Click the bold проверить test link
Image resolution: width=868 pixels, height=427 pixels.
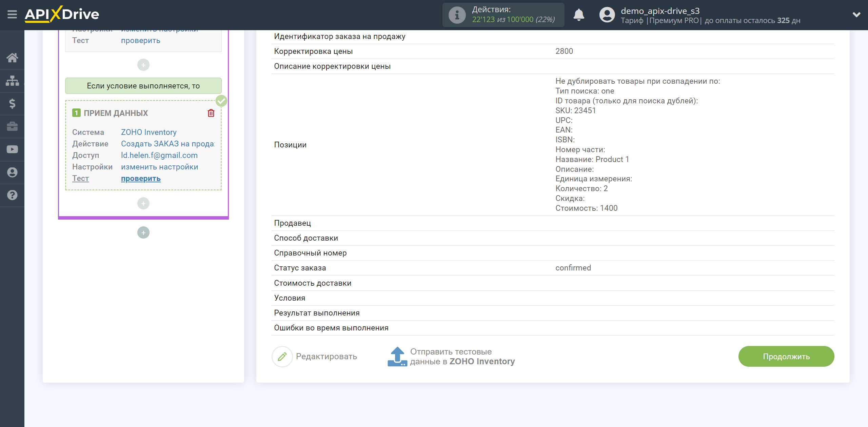click(141, 178)
